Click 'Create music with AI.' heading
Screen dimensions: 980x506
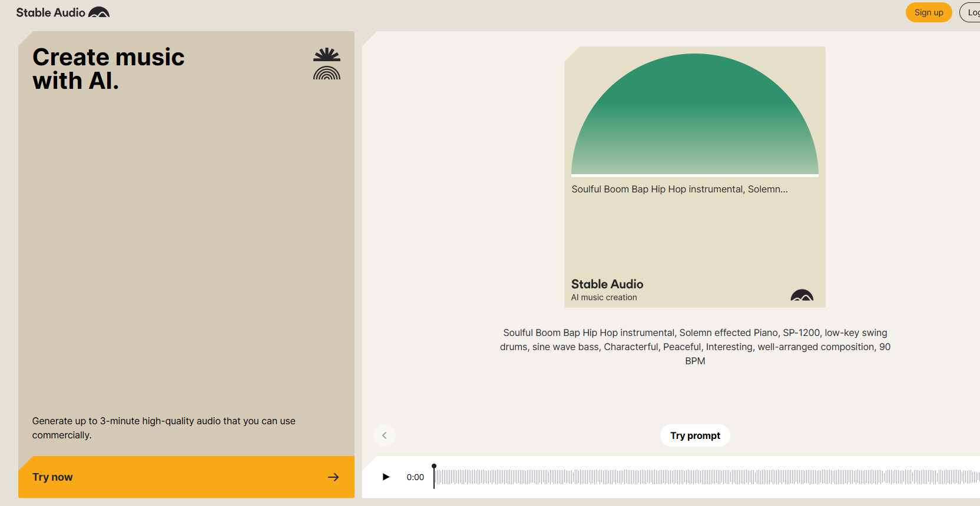[108, 69]
